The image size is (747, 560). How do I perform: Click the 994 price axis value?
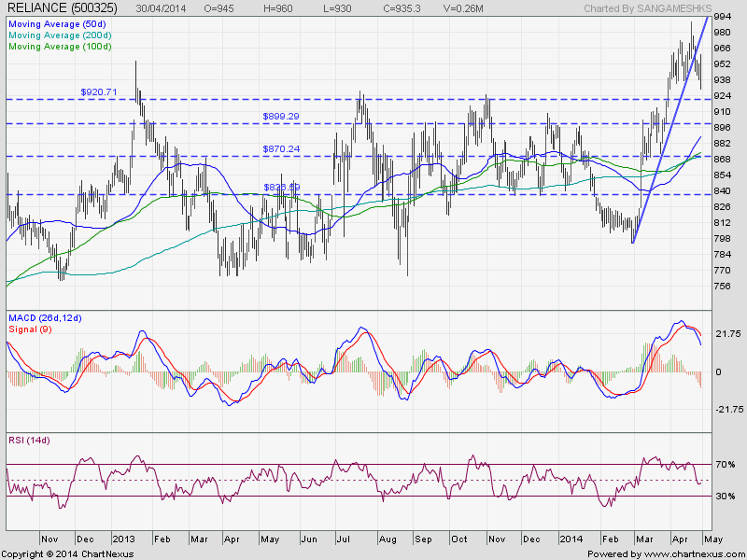point(722,17)
